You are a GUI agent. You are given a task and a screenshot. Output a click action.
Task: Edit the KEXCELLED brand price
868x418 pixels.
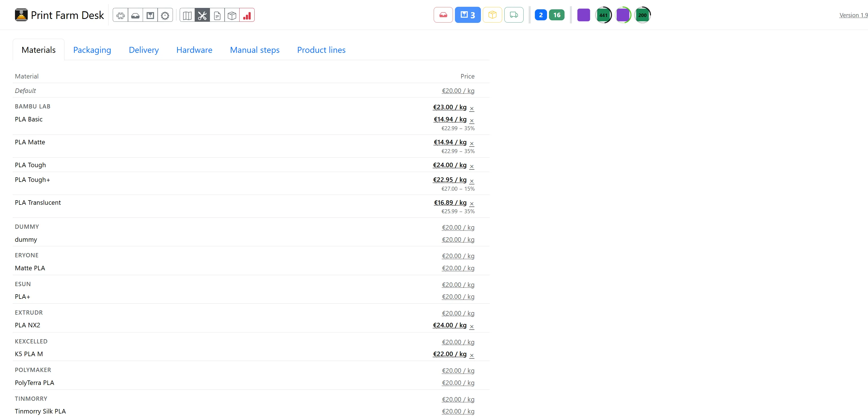coord(458,342)
